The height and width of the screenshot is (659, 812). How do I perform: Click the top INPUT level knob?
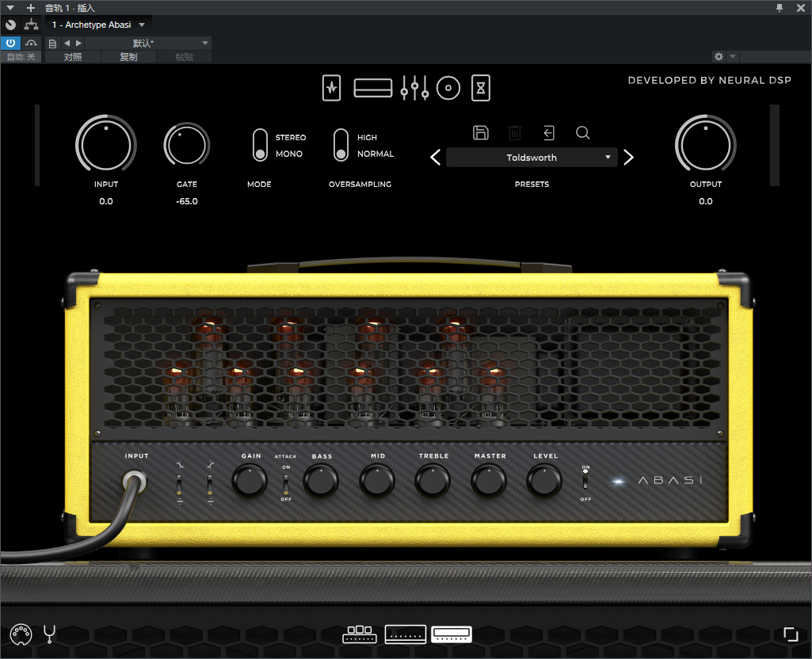(106, 144)
